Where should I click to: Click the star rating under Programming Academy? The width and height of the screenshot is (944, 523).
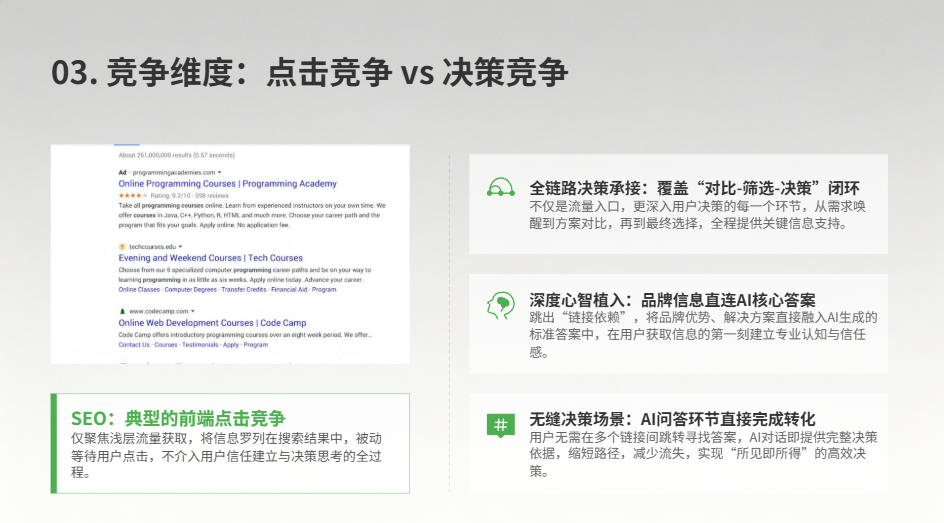click(132, 196)
